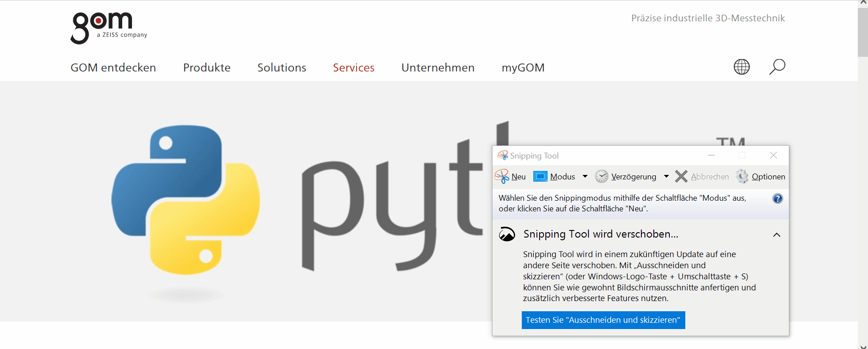
Task: Click the Abbrechen button
Action: click(702, 177)
